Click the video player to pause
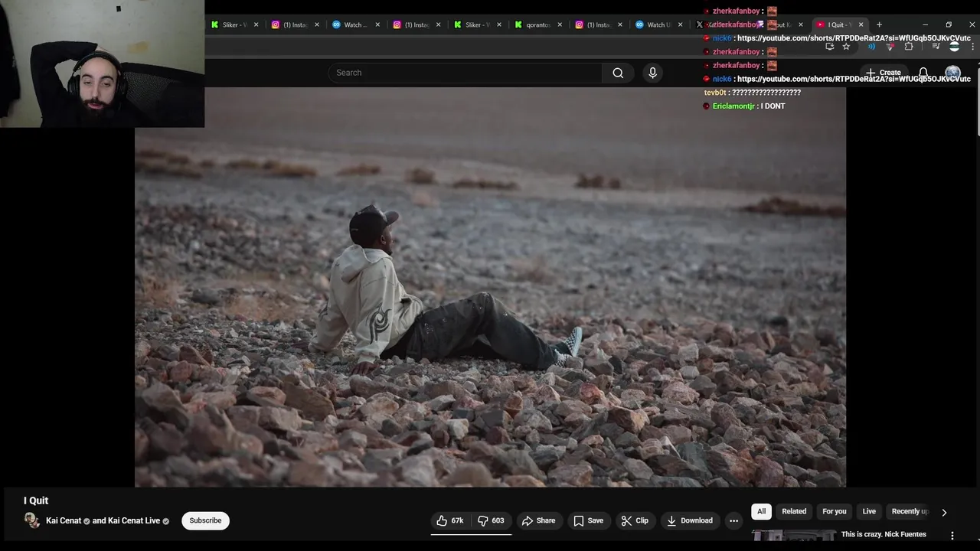 (490, 287)
